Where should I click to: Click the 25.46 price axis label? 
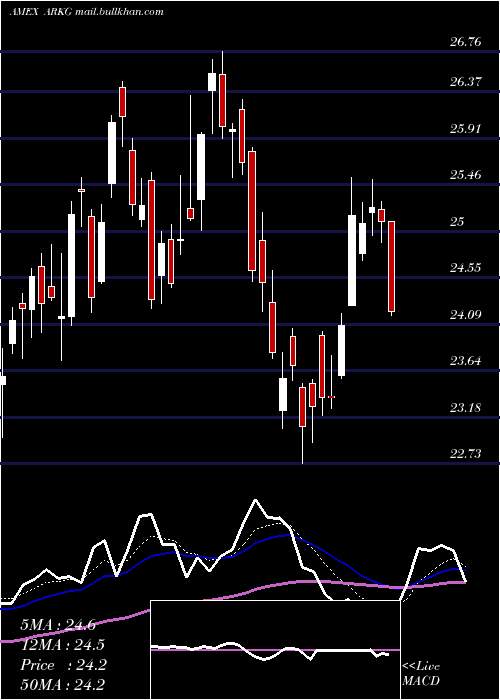click(x=466, y=175)
